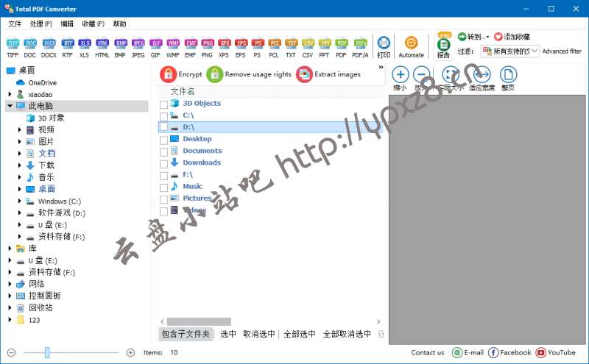Convert to TIFF format icon
This screenshot has width=589, height=364.
[13, 48]
